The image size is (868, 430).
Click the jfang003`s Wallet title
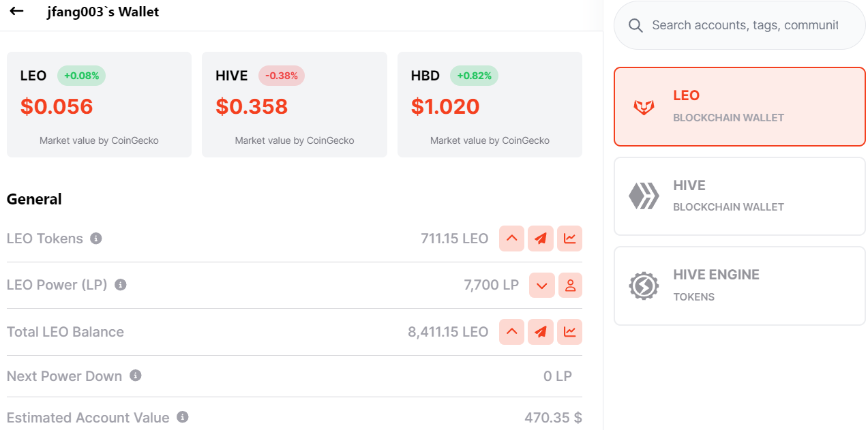pos(103,12)
